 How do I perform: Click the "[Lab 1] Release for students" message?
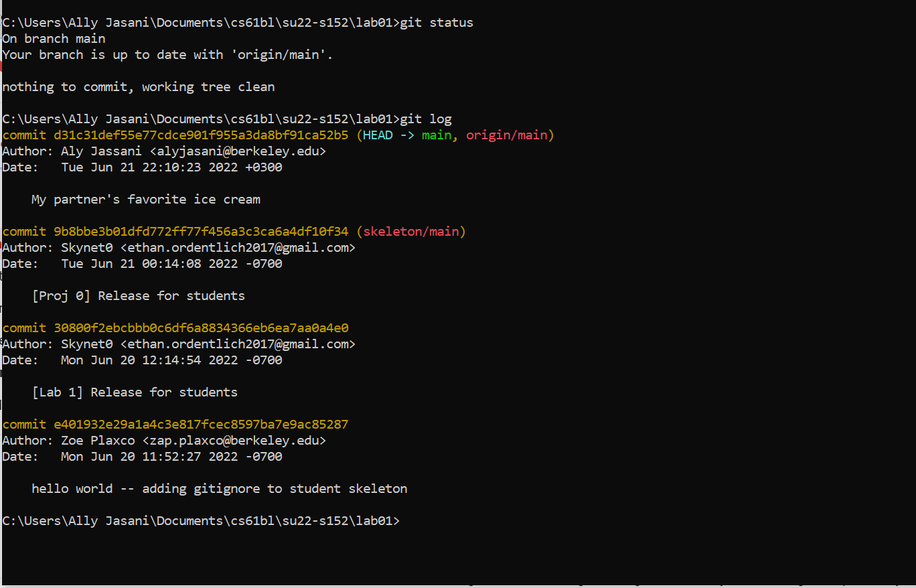click(x=135, y=392)
